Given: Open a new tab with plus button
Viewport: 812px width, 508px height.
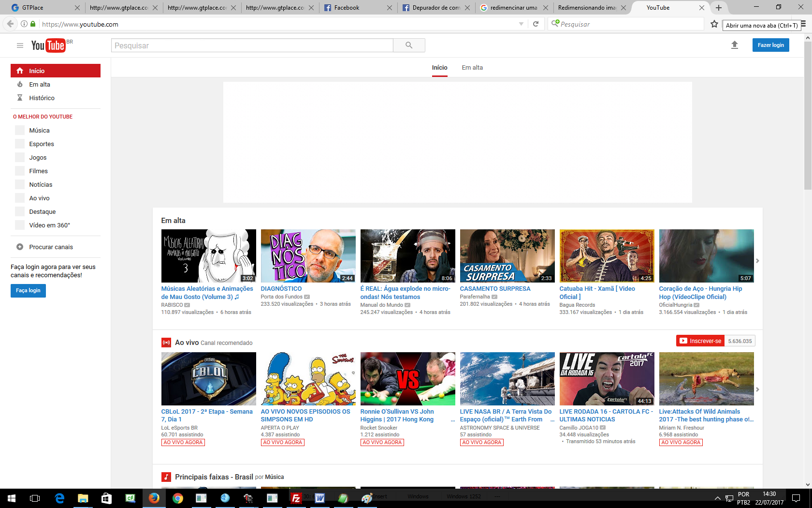Looking at the screenshot, I should pyautogui.click(x=719, y=8).
